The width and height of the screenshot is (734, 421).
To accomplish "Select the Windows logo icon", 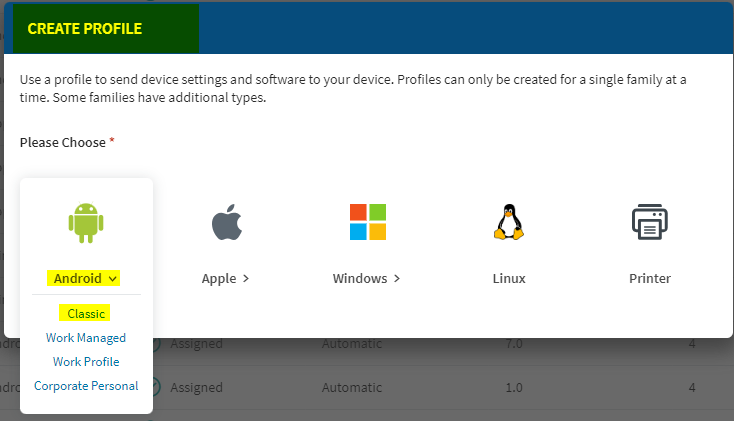I will (x=367, y=222).
